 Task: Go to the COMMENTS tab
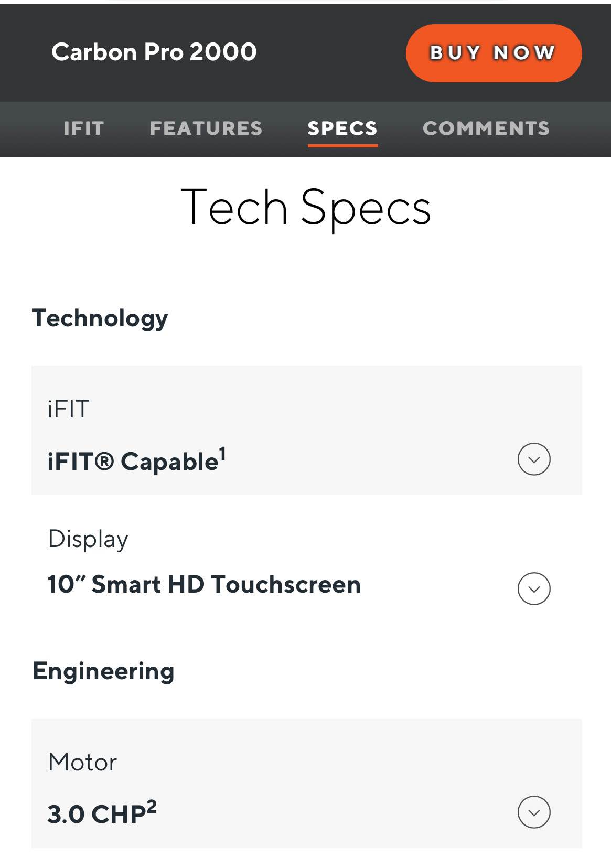click(486, 128)
